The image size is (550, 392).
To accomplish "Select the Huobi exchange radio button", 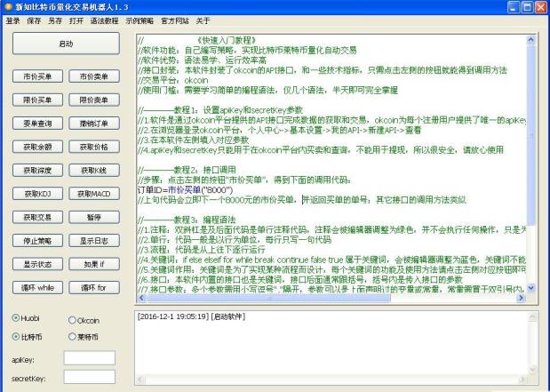I will click(x=15, y=319).
